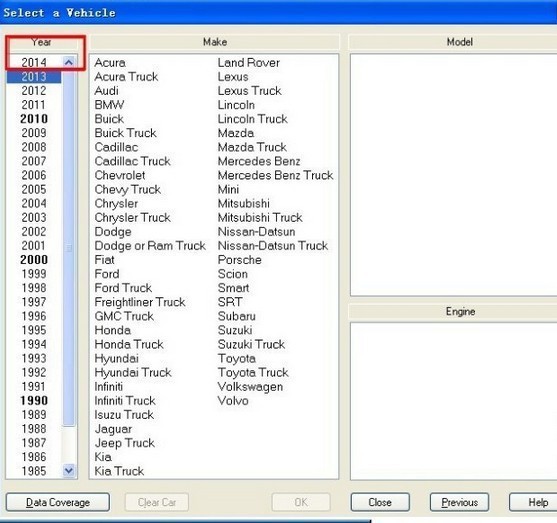557x523 pixels.
Task: Choose Porsche make
Action: tap(239, 260)
